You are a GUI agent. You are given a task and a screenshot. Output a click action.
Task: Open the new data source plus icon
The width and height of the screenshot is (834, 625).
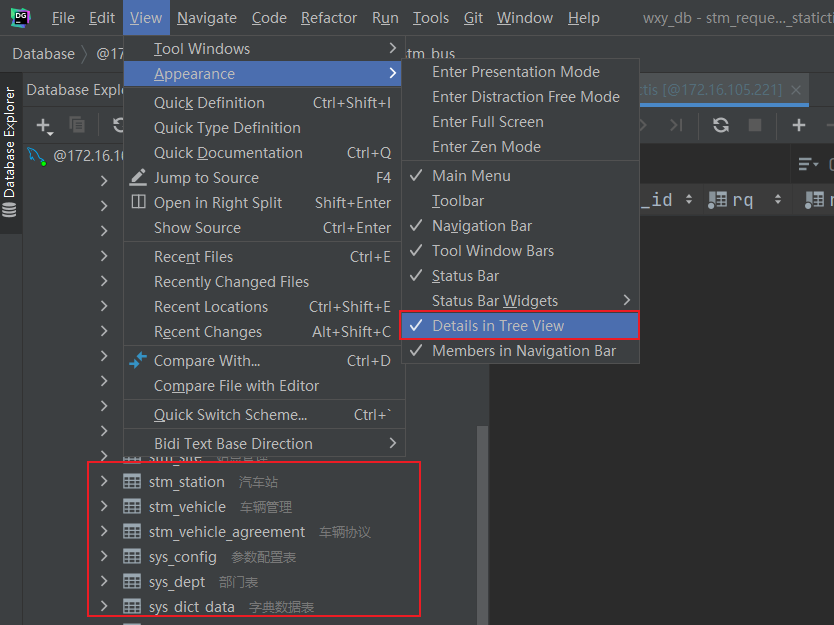[43, 126]
